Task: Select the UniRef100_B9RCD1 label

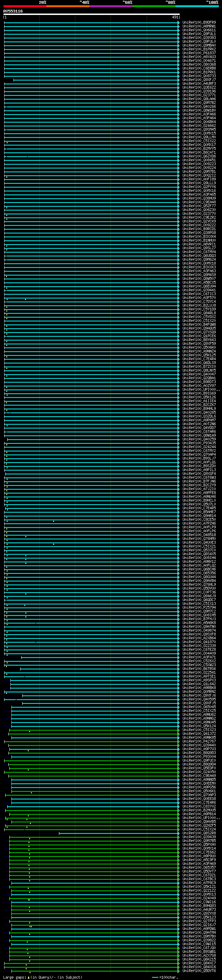Action: click(199, 229)
